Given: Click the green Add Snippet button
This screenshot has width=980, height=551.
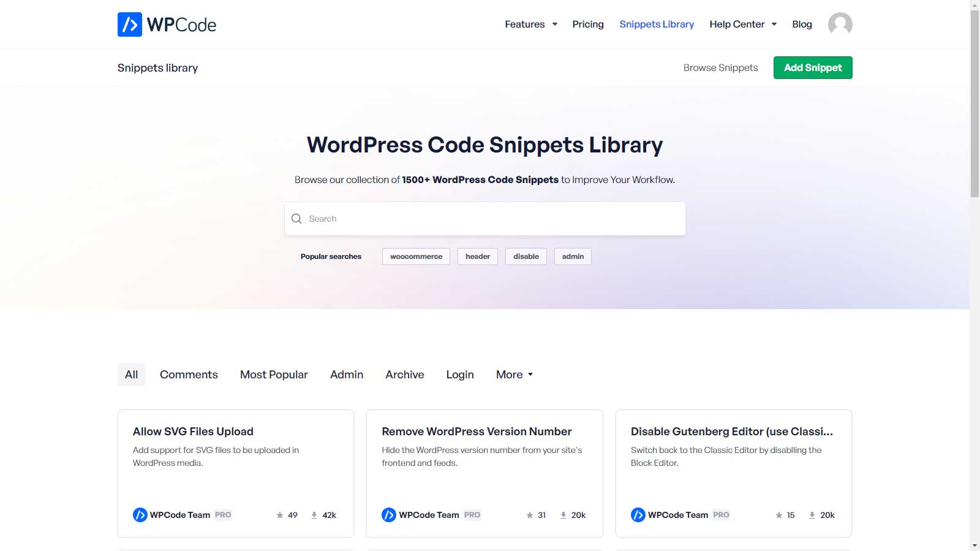Looking at the screenshot, I should 813,67.
